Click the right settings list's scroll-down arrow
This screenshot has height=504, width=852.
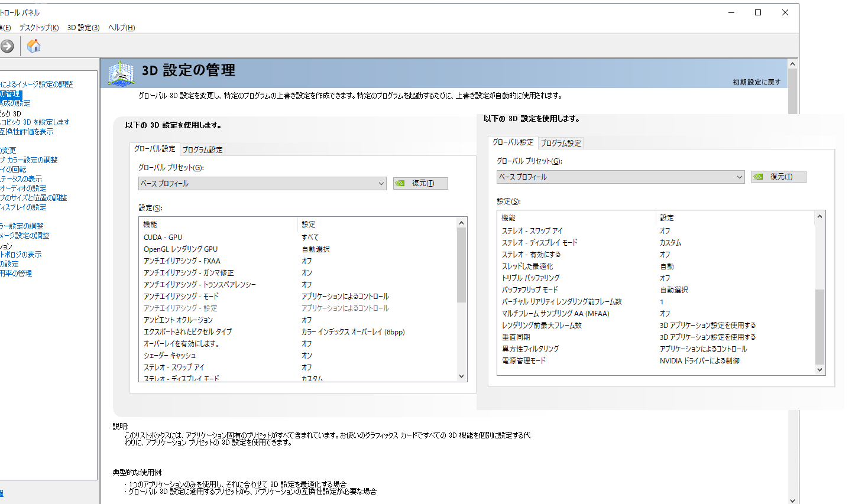[x=819, y=370]
